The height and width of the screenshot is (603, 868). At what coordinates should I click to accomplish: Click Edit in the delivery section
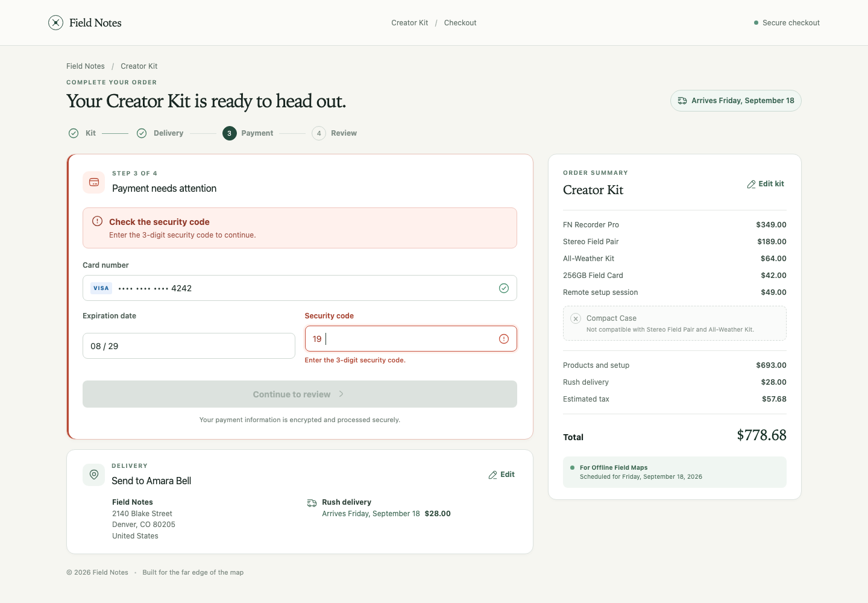pos(502,475)
